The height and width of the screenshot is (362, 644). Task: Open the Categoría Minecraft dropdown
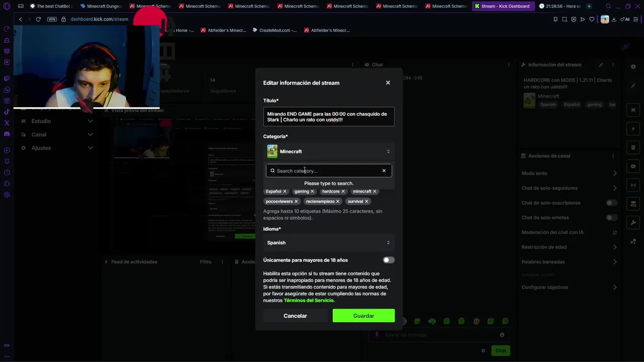tap(329, 151)
